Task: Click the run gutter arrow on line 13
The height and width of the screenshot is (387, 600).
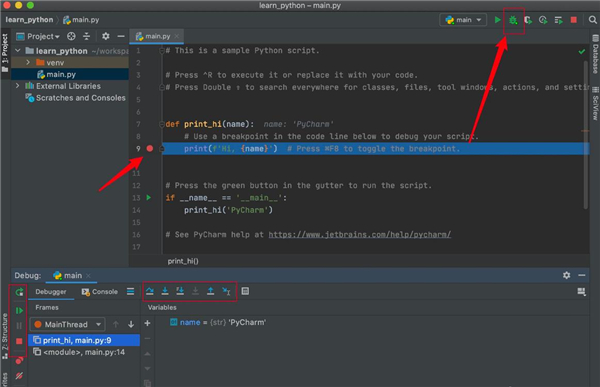Action: pos(148,198)
